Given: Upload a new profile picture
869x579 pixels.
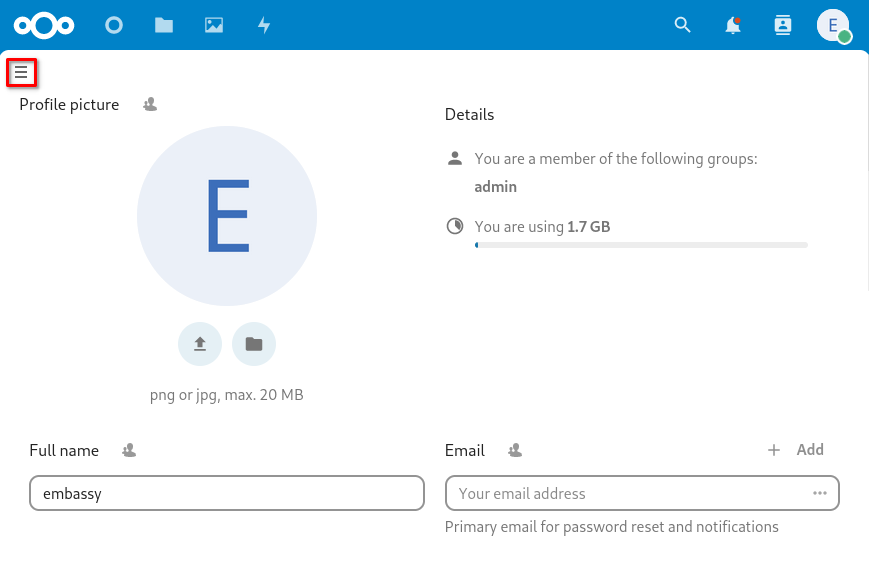Looking at the screenshot, I should (199, 343).
